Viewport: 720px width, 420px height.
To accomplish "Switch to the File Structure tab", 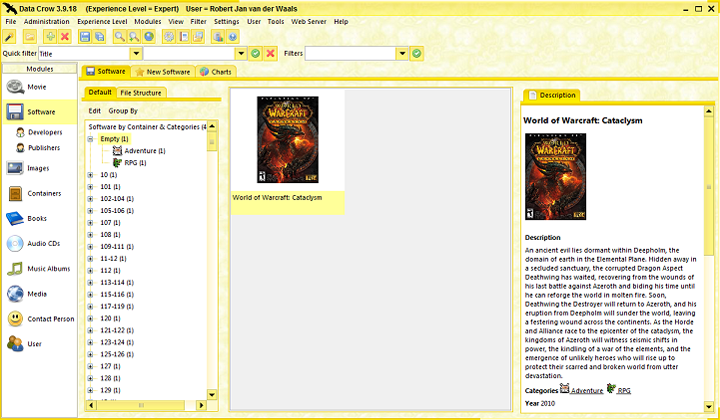I will point(141,93).
